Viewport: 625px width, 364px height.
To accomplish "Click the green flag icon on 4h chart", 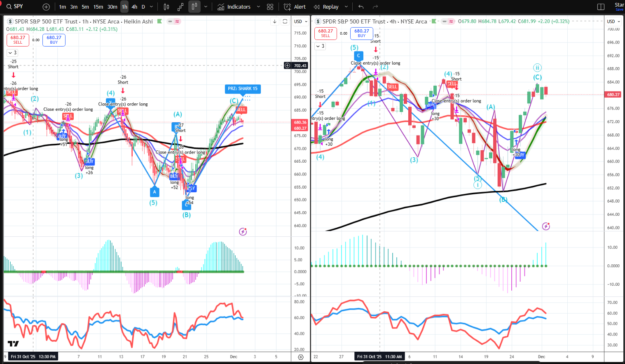I will 433,21.
